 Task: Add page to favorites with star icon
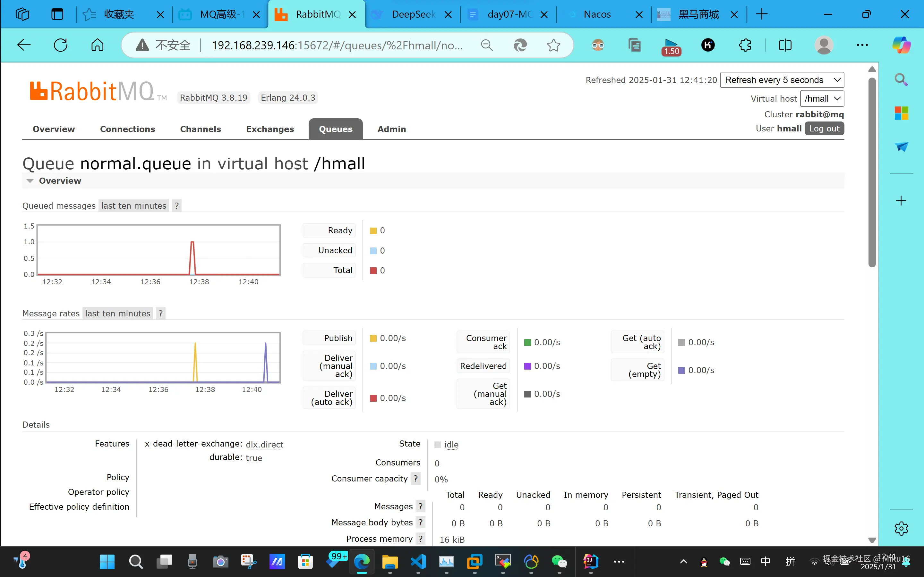pyautogui.click(x=553, y=46)
